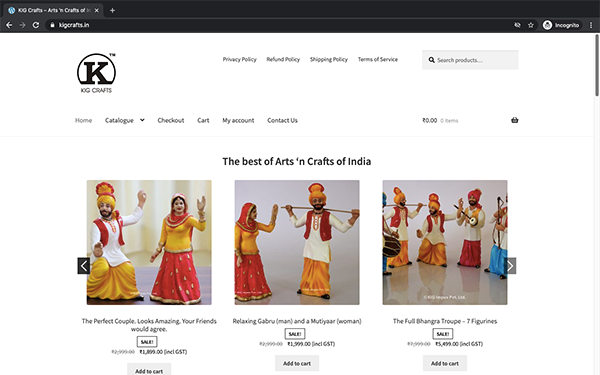The width and height of the screenshot is (600, 375).
Task: Open the Checkout menu item
Action: (x=171, y=120)
